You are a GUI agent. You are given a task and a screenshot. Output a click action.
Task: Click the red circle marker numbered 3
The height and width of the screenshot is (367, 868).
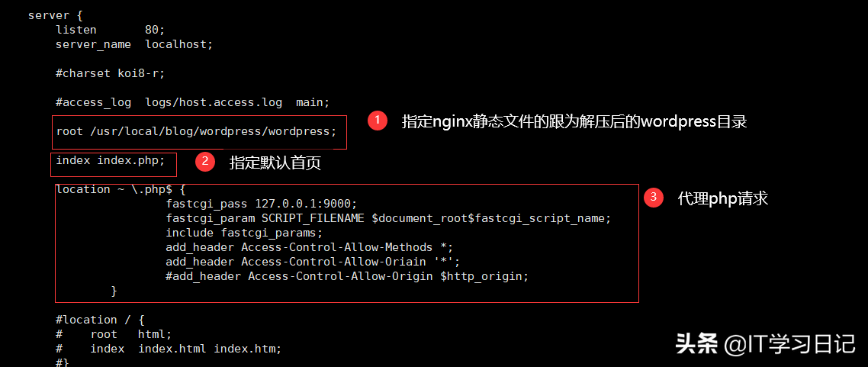tap(654, 198)
